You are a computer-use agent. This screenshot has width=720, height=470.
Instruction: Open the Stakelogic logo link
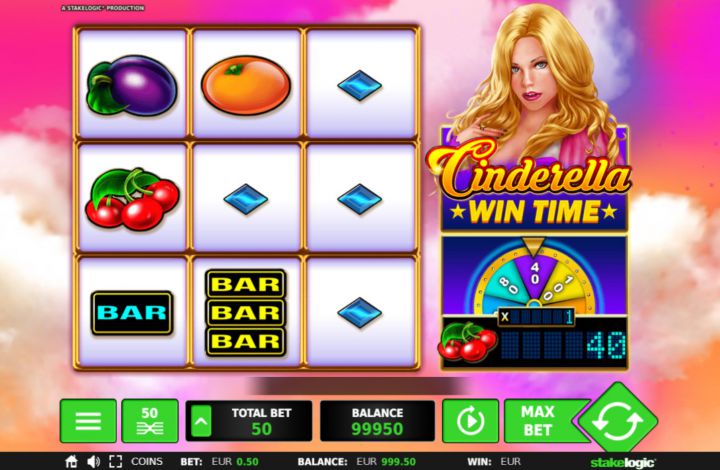623,462
